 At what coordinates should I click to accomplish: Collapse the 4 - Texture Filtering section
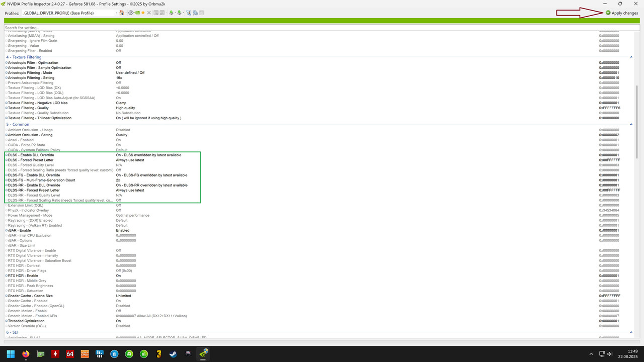click(631, 57)
